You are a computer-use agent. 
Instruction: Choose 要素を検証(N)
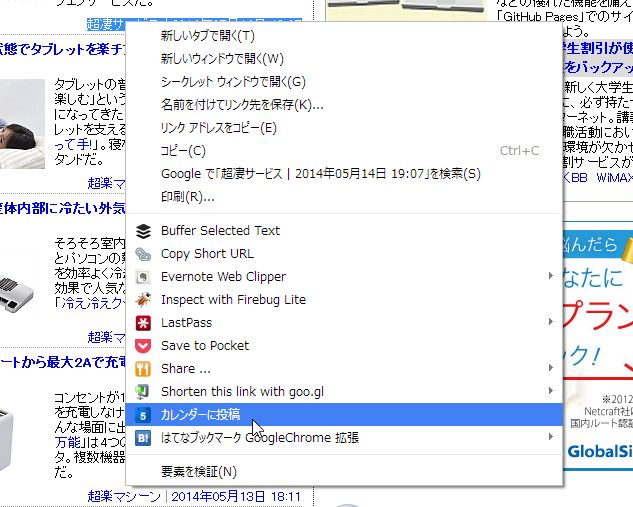click(344, 471)
